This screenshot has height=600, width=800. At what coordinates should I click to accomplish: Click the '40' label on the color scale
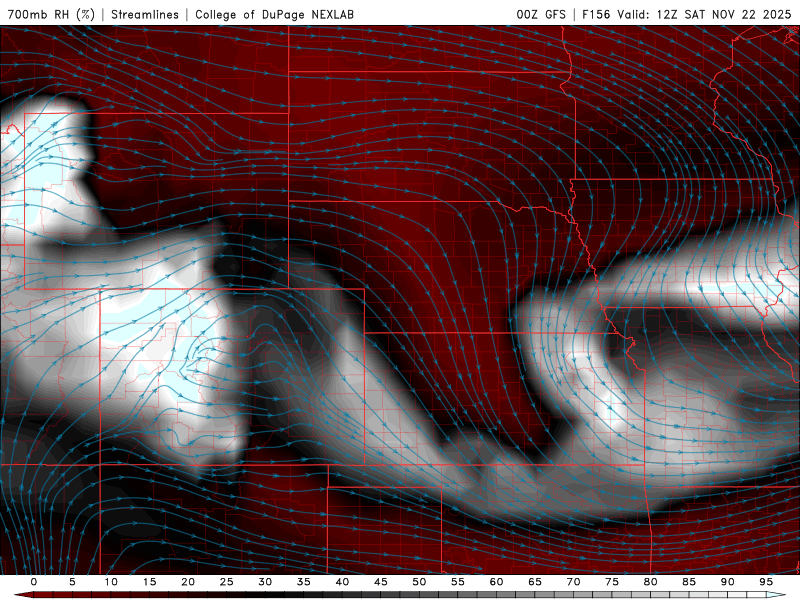pyautogui.click(x=342, y=582)
